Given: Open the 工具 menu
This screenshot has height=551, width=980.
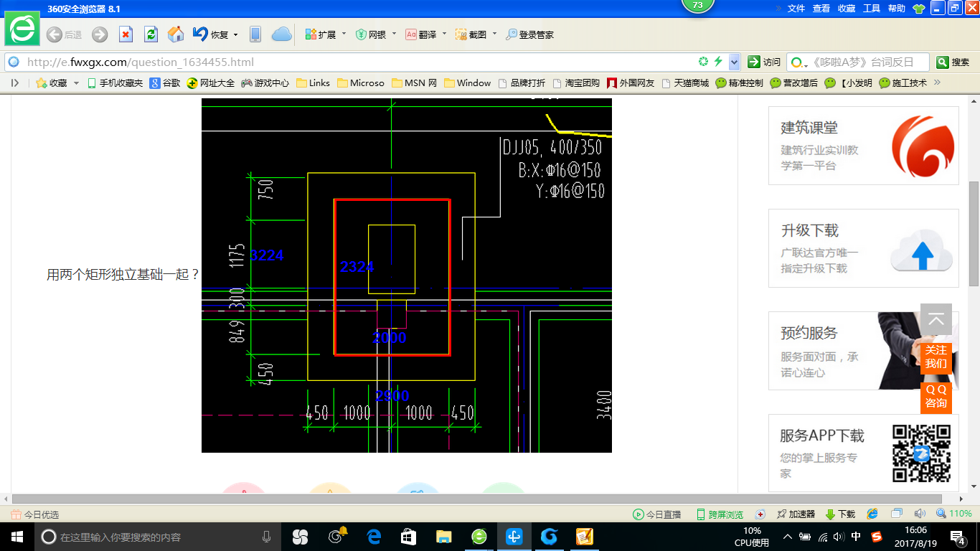Looking at the screenshot, I should (872, 9).
